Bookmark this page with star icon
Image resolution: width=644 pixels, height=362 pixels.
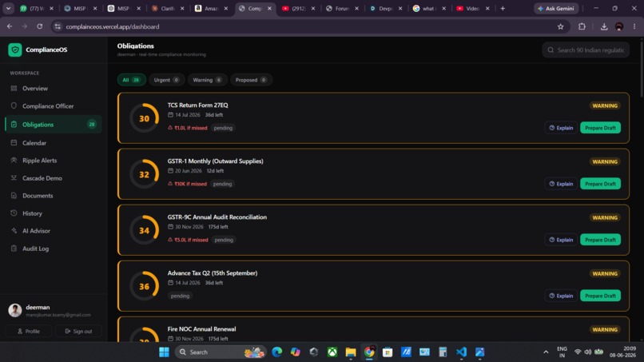[x=561, y=26]
